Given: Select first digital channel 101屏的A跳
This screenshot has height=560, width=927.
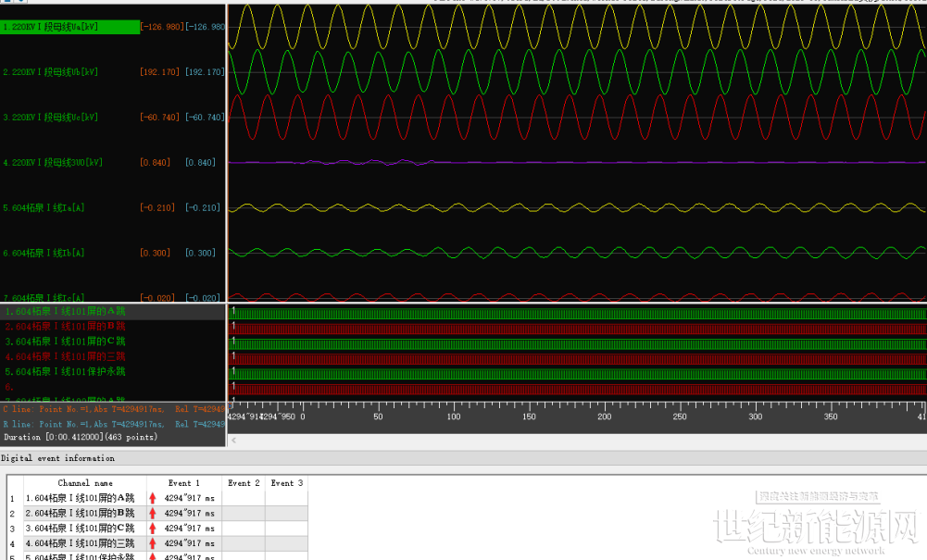Looking at the screenshot, I should point(65,312).
